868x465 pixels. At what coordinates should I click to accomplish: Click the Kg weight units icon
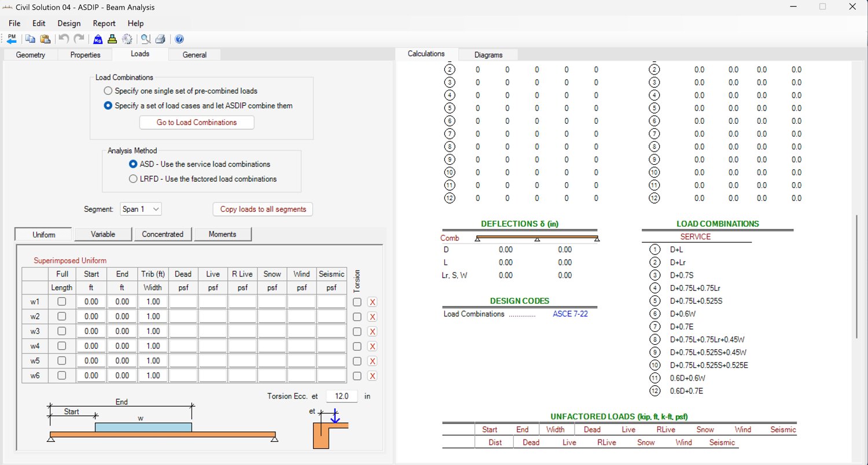98,39
